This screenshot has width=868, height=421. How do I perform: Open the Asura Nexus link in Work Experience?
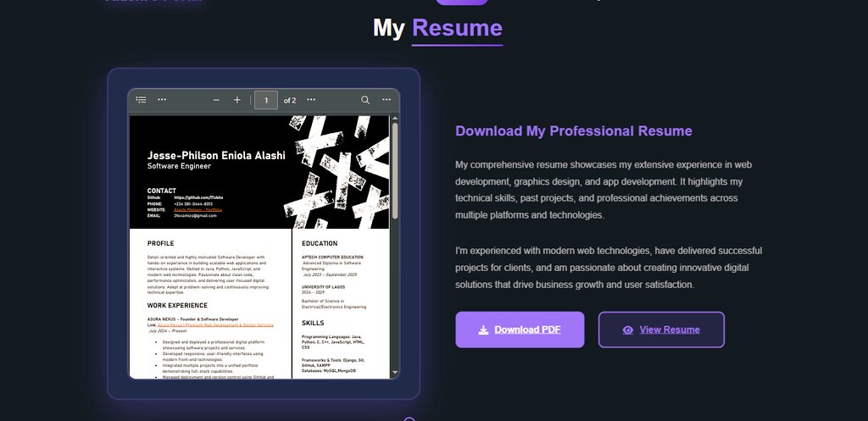pos(215,325)
